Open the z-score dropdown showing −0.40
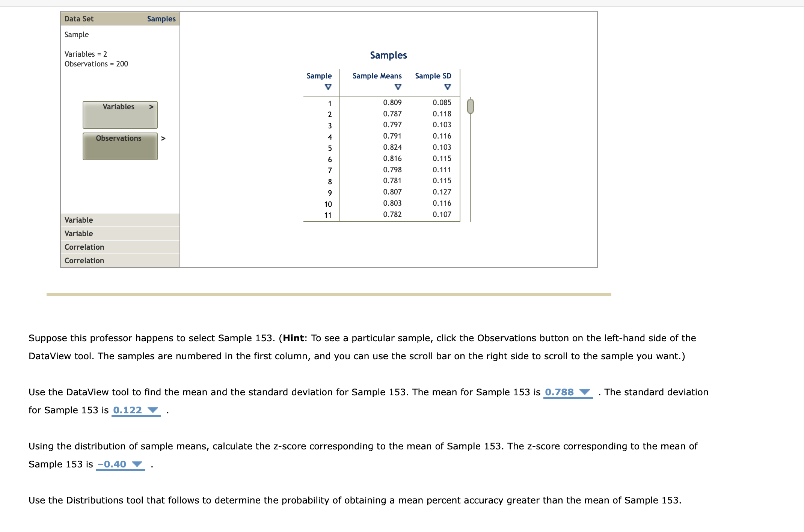The image size is (804, 532). (x=120, y=464)
